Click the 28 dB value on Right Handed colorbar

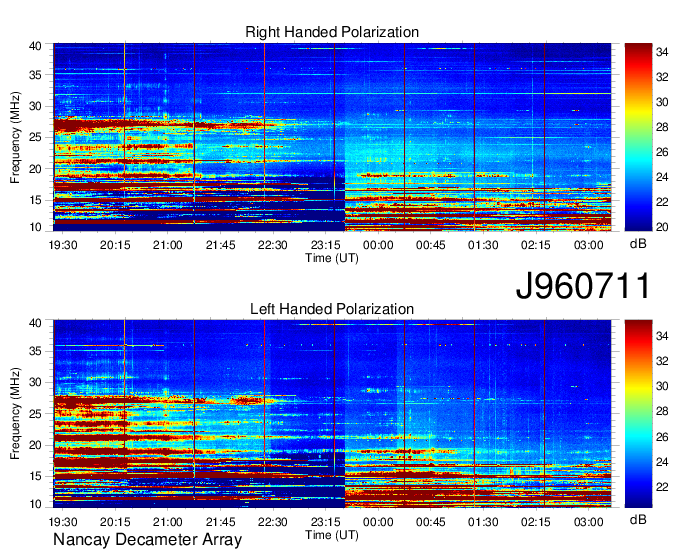pyautogui.click(x=662, y=127)
